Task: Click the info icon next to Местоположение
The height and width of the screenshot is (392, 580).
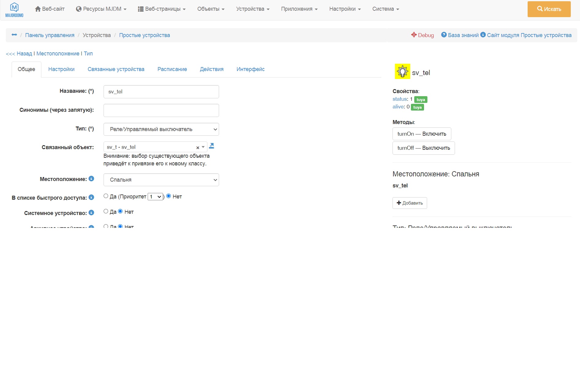Action: coord(91,179)
